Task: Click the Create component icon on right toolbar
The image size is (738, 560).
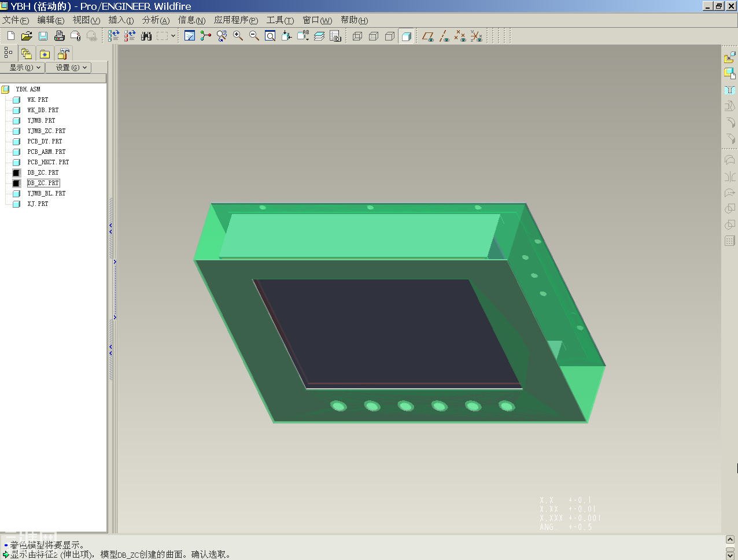Action: click(x=730, y=73)
